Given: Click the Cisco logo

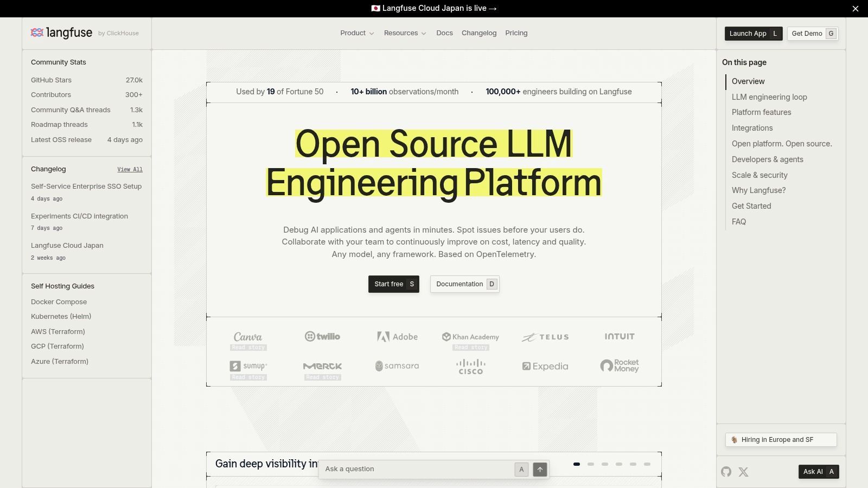Looking at the screenshot, I should 470,367.
